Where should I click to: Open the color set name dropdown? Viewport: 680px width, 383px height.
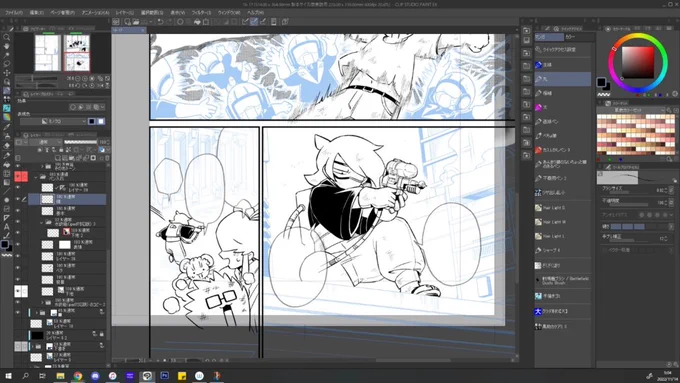(631, 110)
